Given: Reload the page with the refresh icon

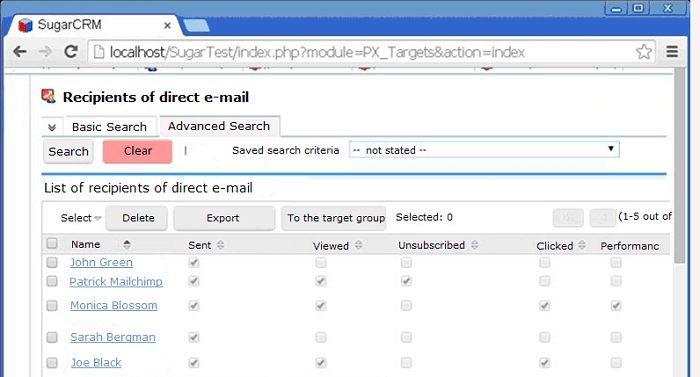Looking at the screenshot, I should click(x=71, y=52).
